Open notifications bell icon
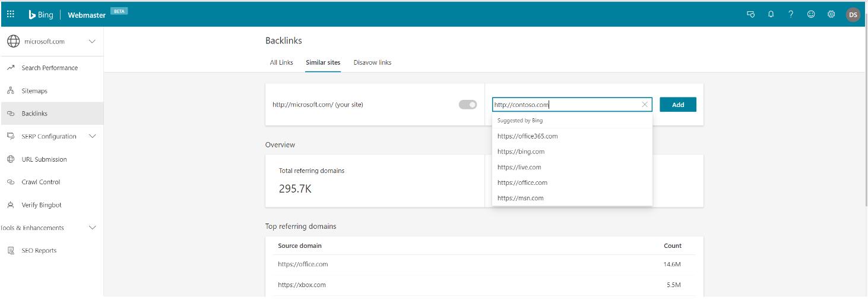Image resolution: width=868 pixels, height=299 pixels. click(x=771, y=14)
